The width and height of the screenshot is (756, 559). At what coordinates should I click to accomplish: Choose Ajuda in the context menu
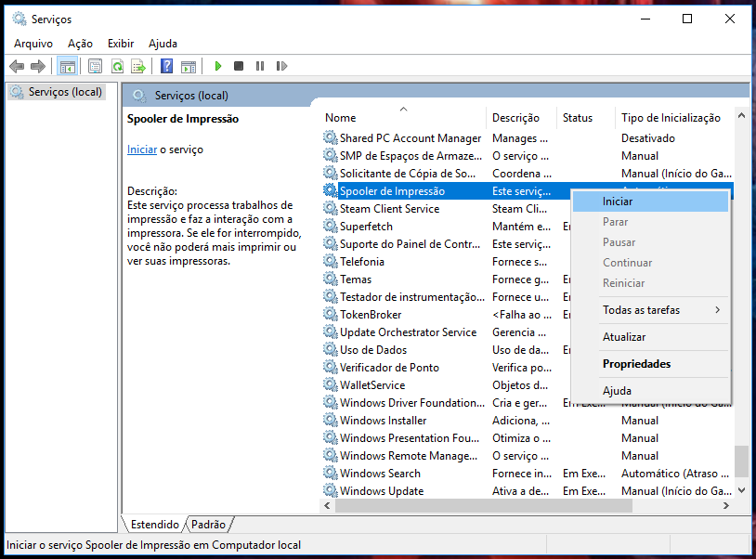[650, 391]
